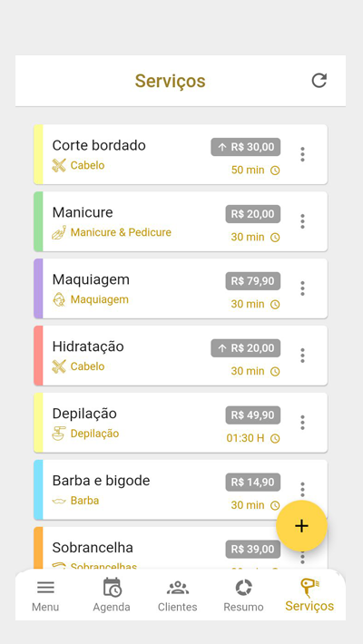Click the 01:30 H duration on Depilação
Screen dimensions: 363x644
coord(245,438)
